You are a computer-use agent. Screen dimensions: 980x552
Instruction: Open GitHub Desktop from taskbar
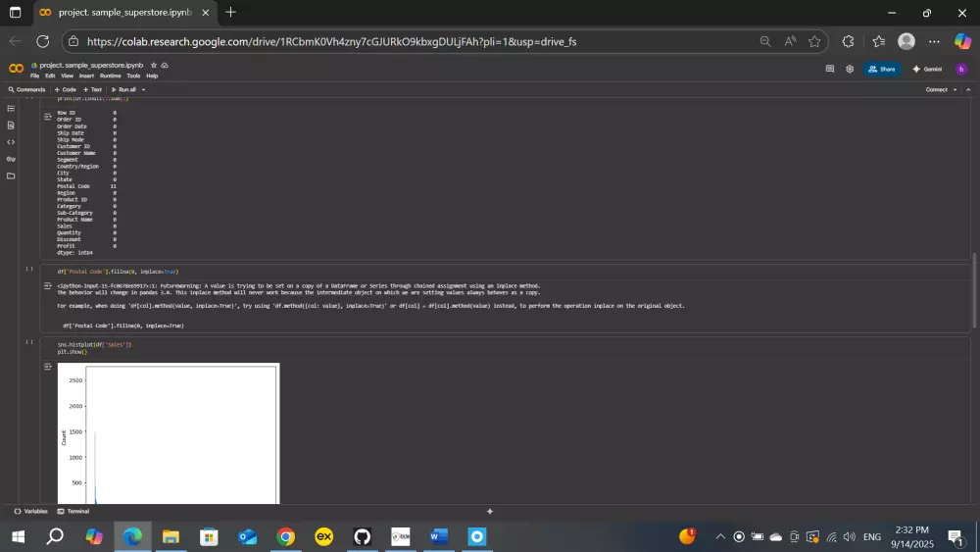362,536
